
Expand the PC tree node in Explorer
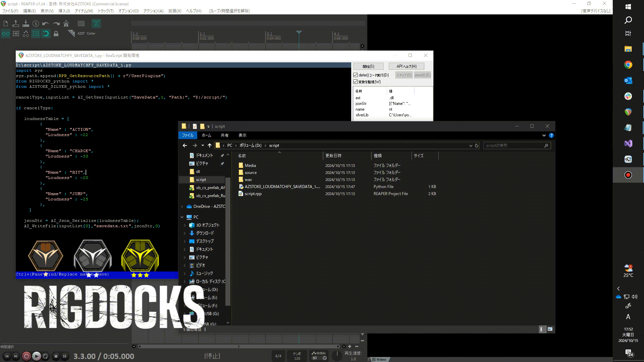pyautogui.click(x=182, y=217)
